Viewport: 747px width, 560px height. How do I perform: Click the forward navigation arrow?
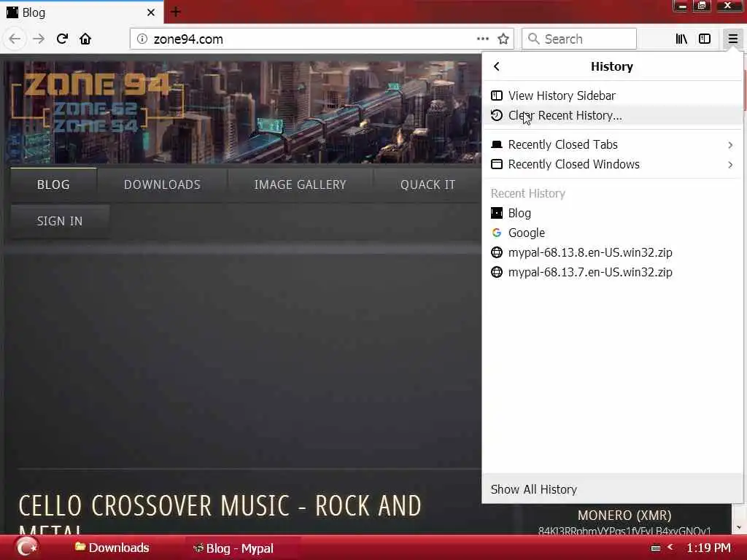pyautogui.click(x=39, y=39)
